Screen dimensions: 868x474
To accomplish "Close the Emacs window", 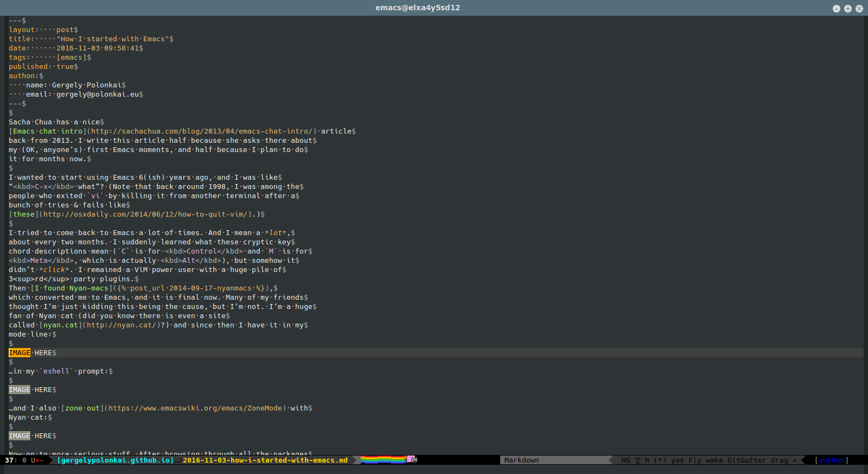I will pos(859,9).
